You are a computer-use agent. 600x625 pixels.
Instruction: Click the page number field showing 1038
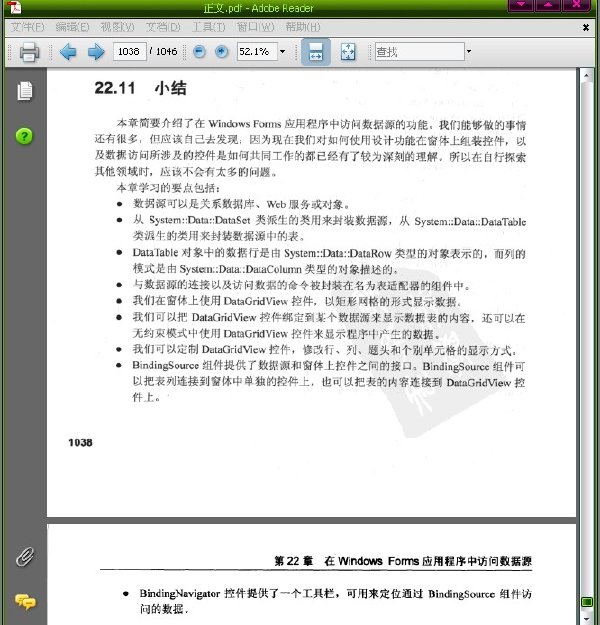point(130,51)
